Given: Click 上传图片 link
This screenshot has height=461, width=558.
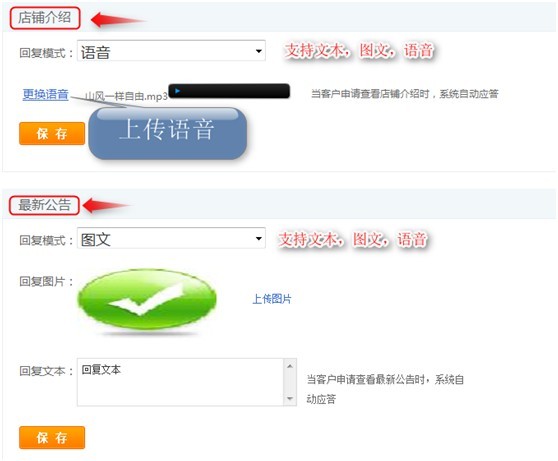Looking at the screenshot, I should coord(272,299).
